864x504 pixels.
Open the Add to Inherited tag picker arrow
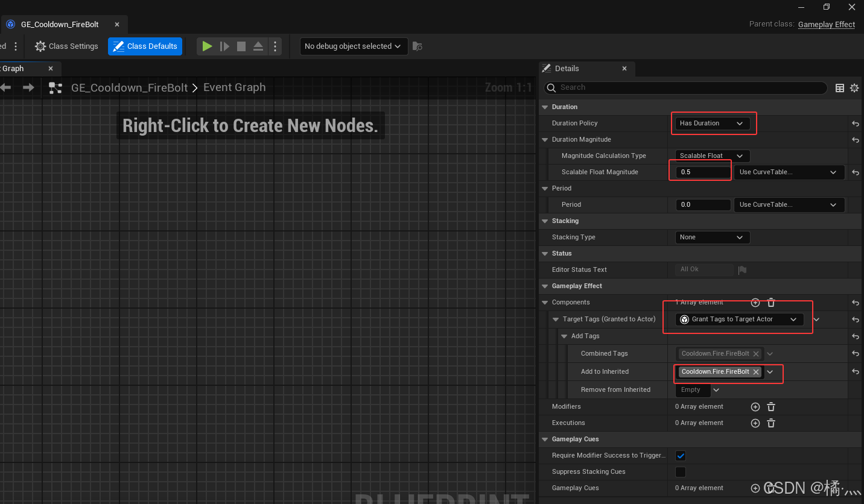(770, 372)
